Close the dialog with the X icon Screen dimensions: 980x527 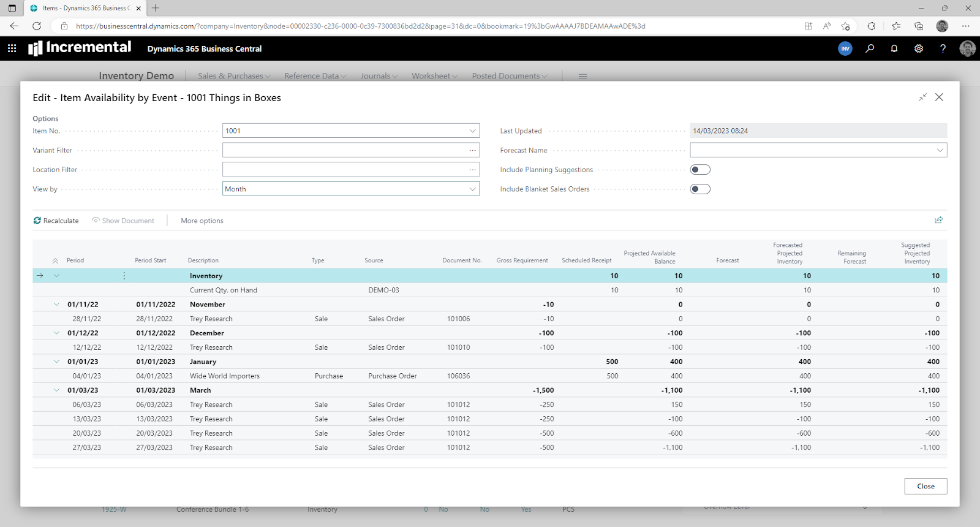click(x=939, y=97)
